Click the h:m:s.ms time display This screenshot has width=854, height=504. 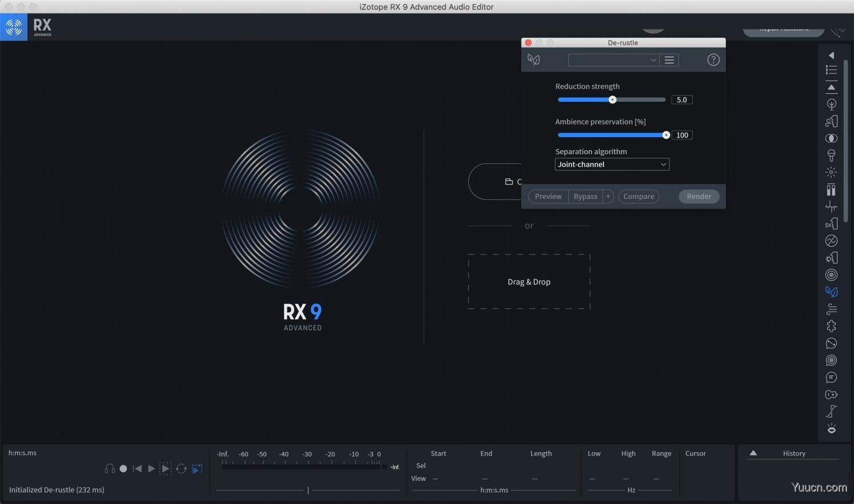(x=23, y=453)
